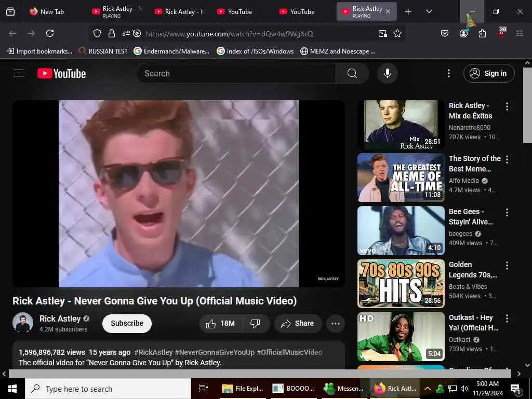The height and width of the screenshot is (399, 532).
Task: Open Save to Pocket icon
Action: point(445,33)
